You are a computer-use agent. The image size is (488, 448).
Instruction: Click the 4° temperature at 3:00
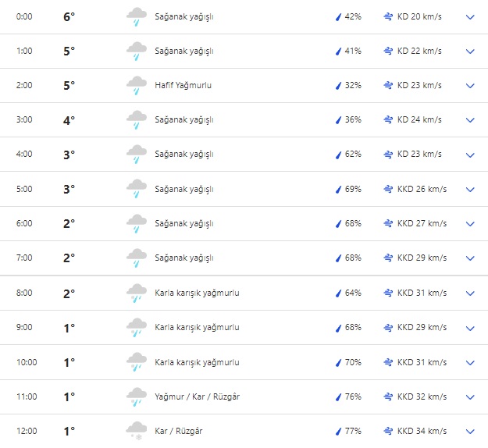point(69,120)
